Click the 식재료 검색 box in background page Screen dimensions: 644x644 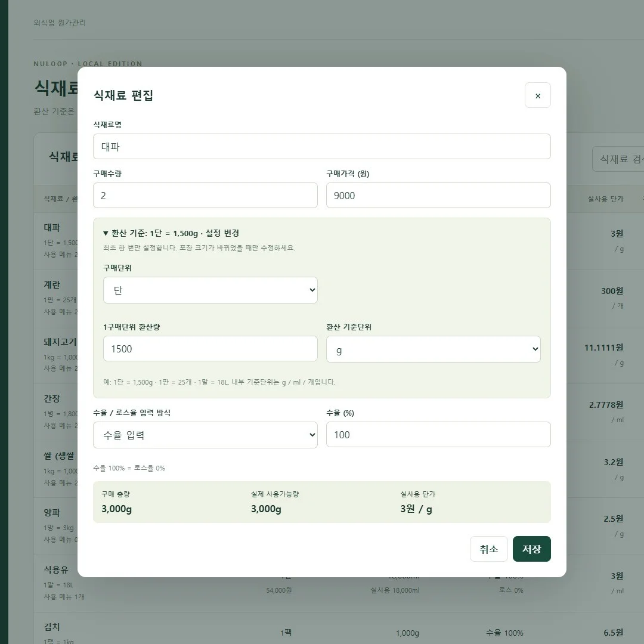618,159
